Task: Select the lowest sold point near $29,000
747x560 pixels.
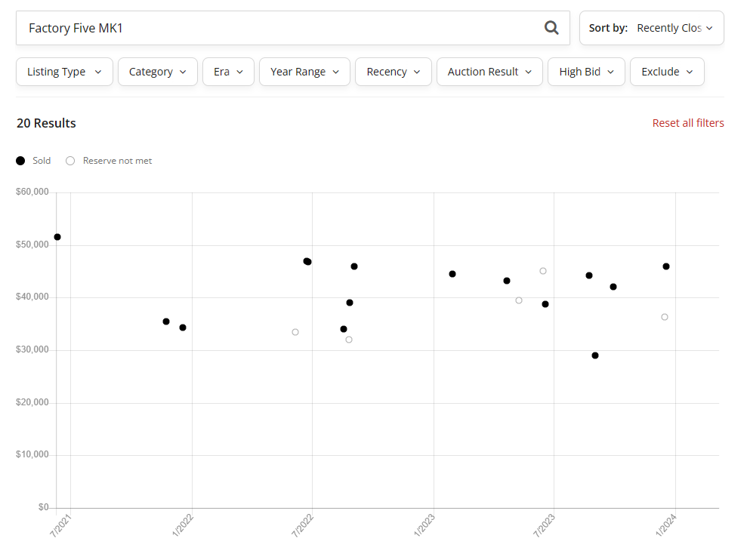Action: click(595, 355)
